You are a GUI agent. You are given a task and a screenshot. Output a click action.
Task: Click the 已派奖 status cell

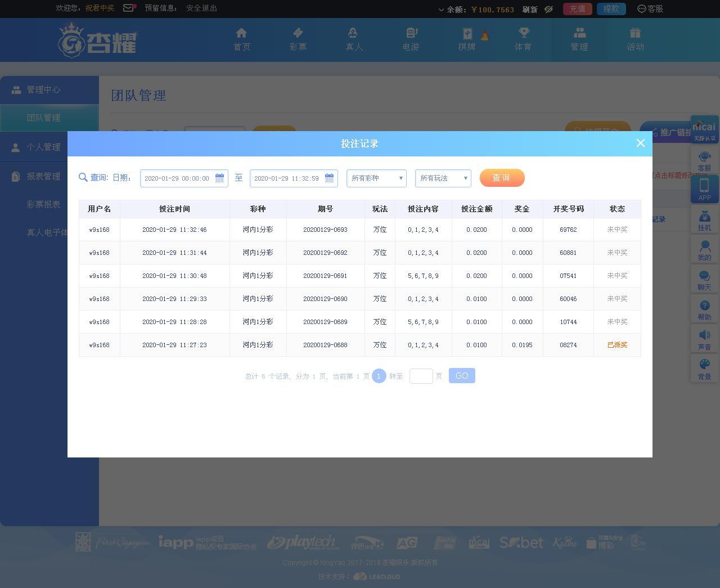click(x=617, y=345)
